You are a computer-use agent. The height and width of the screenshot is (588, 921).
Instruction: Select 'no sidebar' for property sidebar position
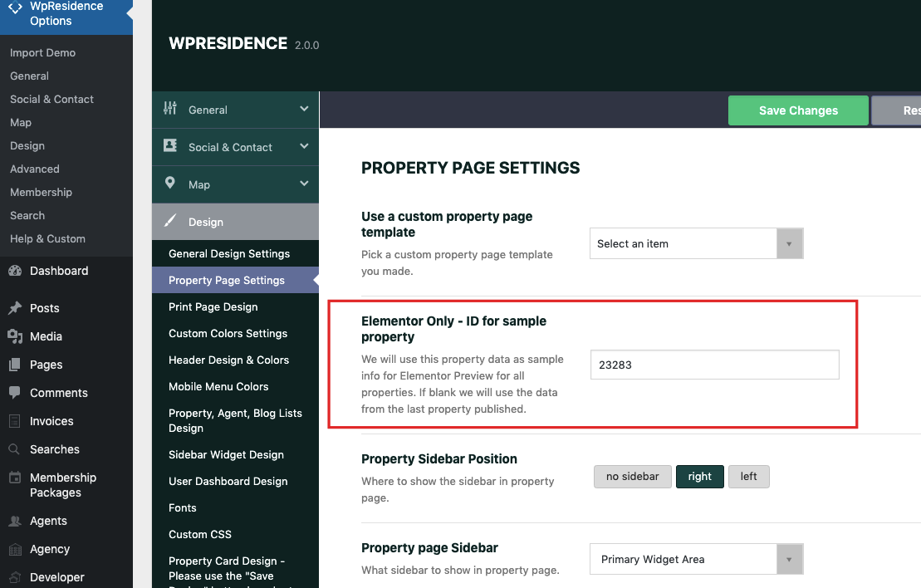pos(633,477)
